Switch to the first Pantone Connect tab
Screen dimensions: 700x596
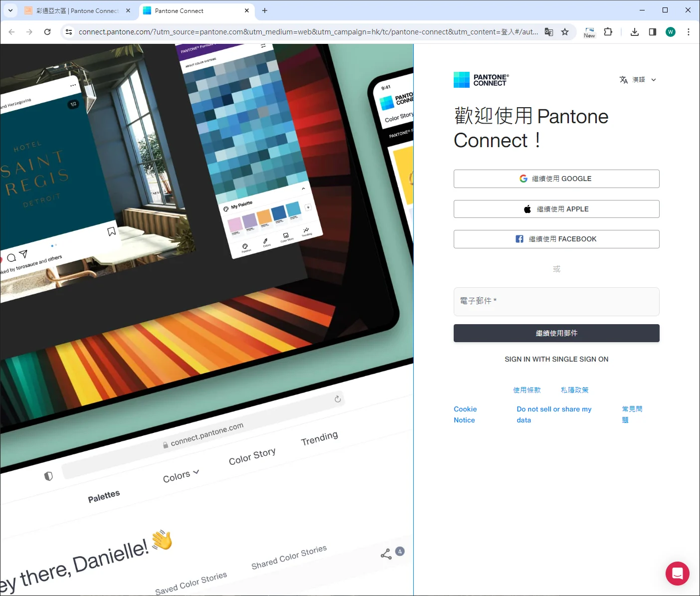pos(77,10)
